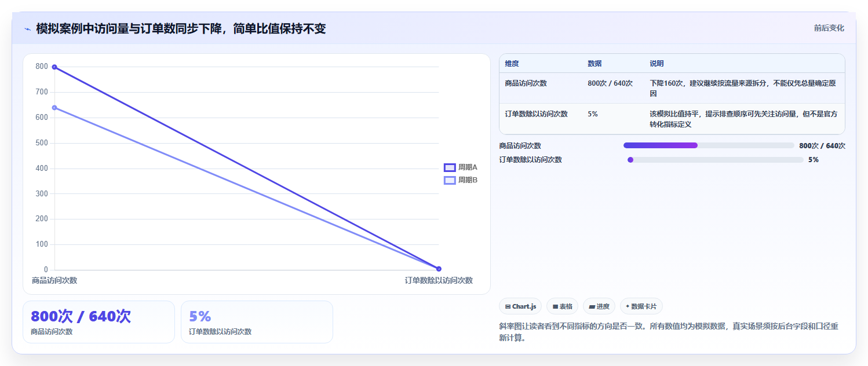
Task: Click the 前后变化 label in header
Action: click(829, 28)
